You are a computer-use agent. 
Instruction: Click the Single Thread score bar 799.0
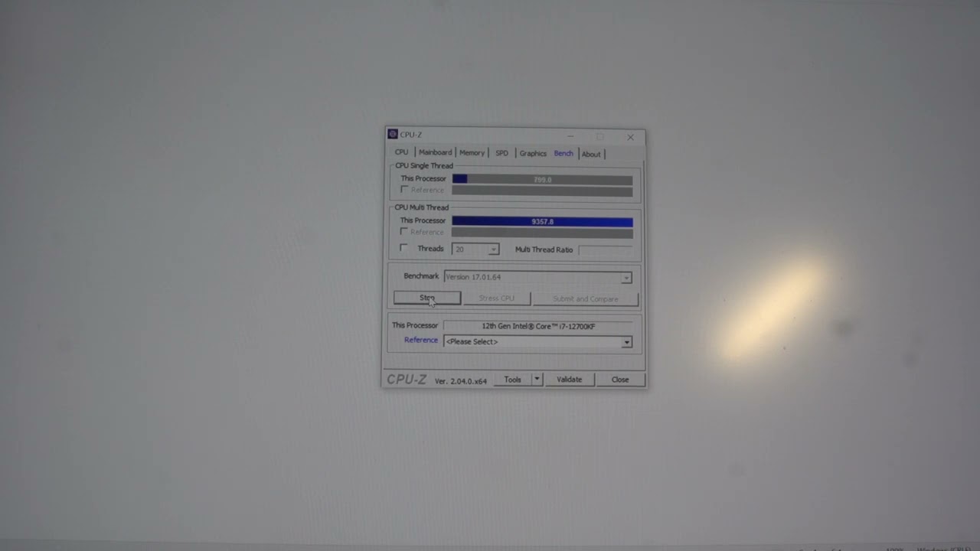542,179
